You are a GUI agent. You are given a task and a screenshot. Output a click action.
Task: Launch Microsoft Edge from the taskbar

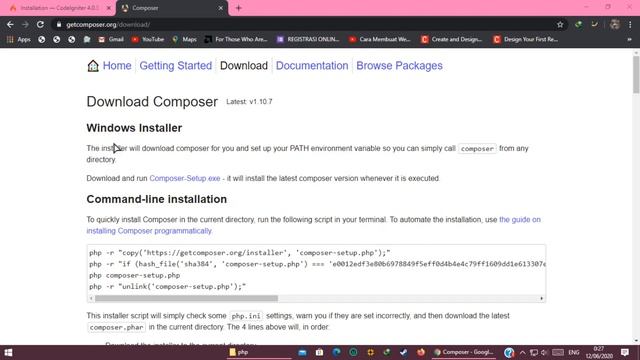pos(336,352)
